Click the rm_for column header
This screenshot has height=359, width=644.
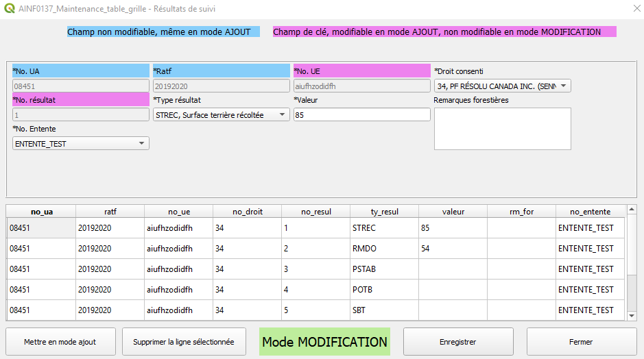[x=522, y=212]
